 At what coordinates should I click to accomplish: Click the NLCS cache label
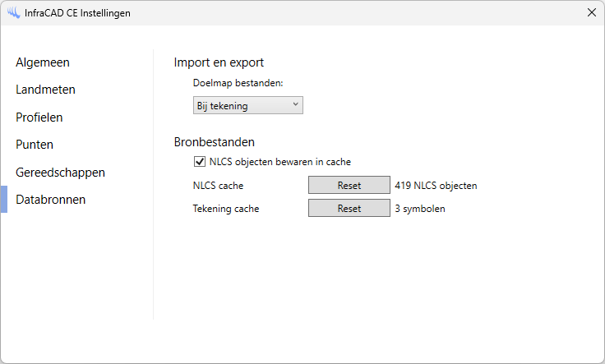212,186
